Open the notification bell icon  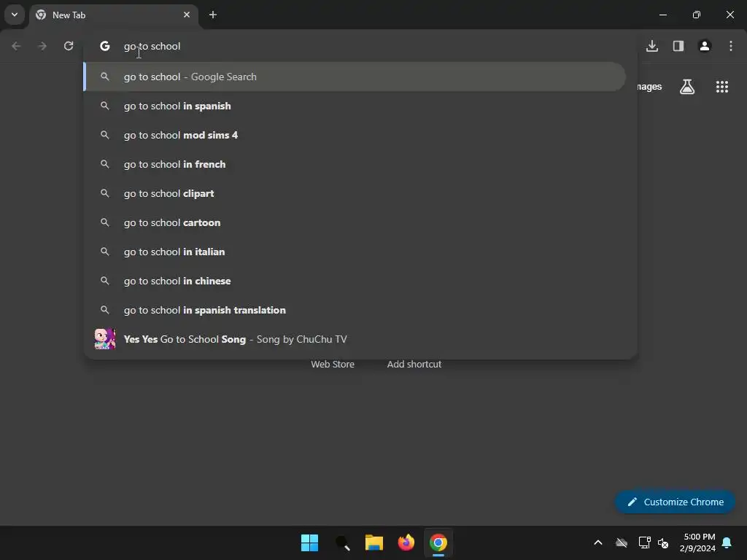pyautogui.click(x=727, y=542)
